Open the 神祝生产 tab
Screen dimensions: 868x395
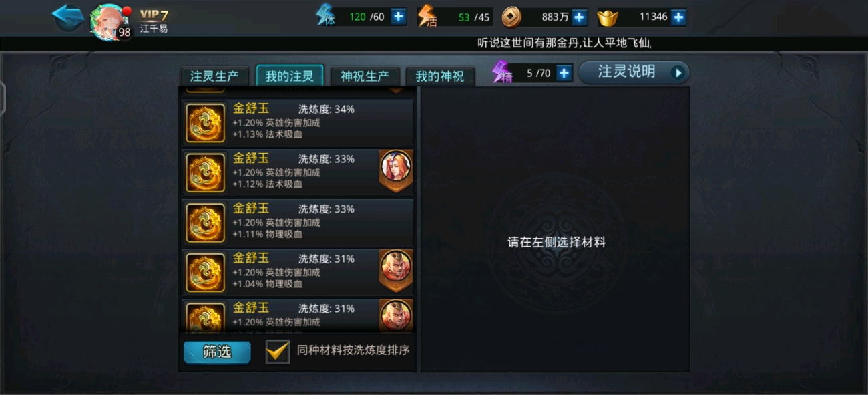click(x=365, y=76)
